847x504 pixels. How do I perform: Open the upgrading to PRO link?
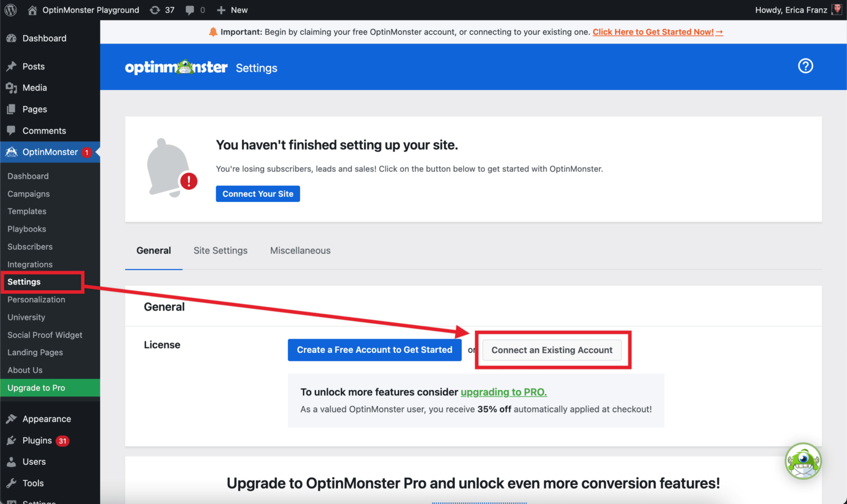pos(503,392)
